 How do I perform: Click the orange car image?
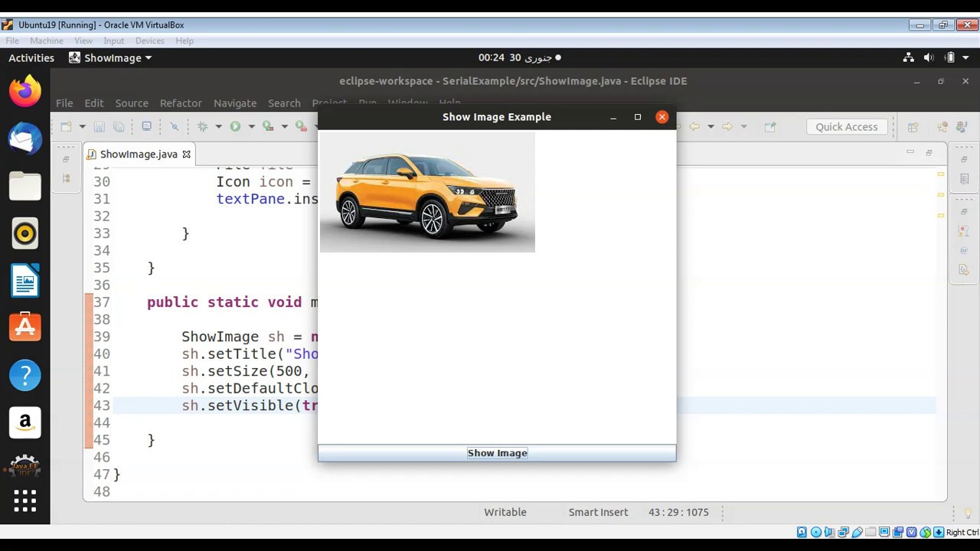point(427,192)
